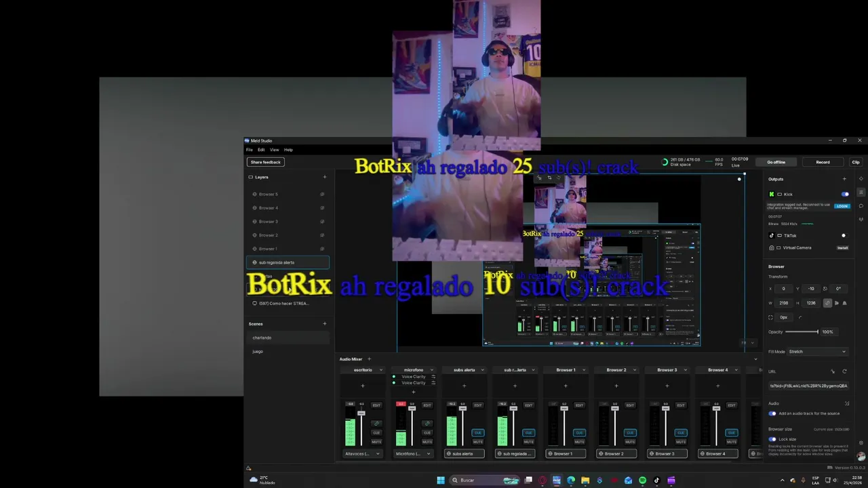868x488 pixels.
Task: Click the Opacity slider
Action: pyautogui.click(x=802, y=332)
